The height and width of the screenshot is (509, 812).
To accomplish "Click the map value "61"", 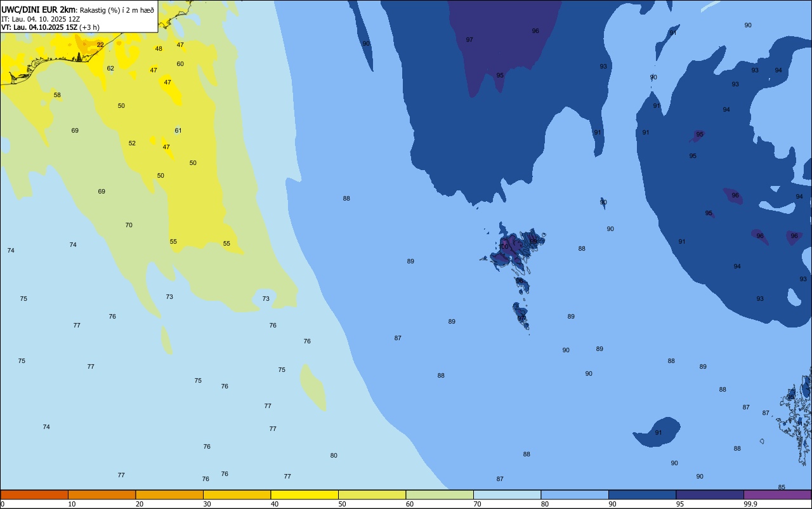I will pyautogui.click(x=178, y=131).
